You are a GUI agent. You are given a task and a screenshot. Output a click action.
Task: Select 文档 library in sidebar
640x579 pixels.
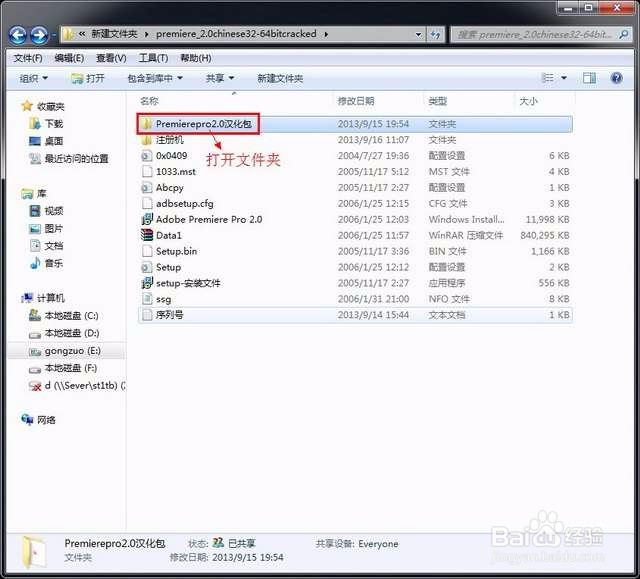tap(54, 245)
